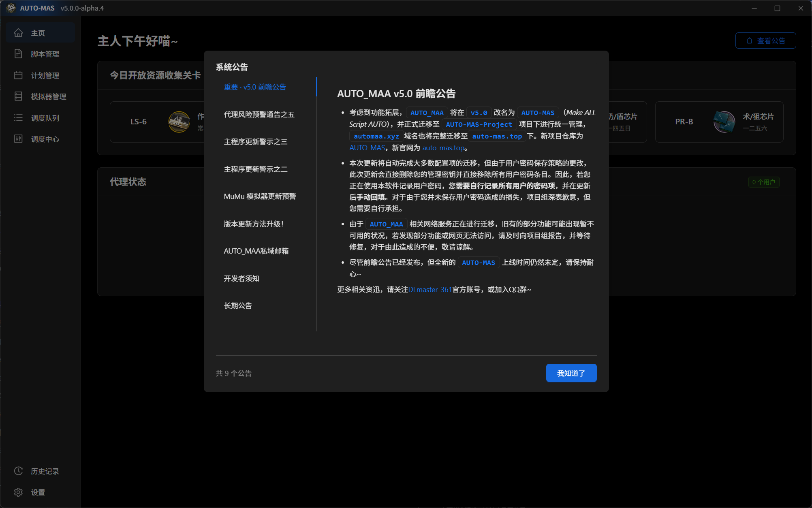
Task: Open 调度中心 via its sliders icon
Action: point(18,139)
